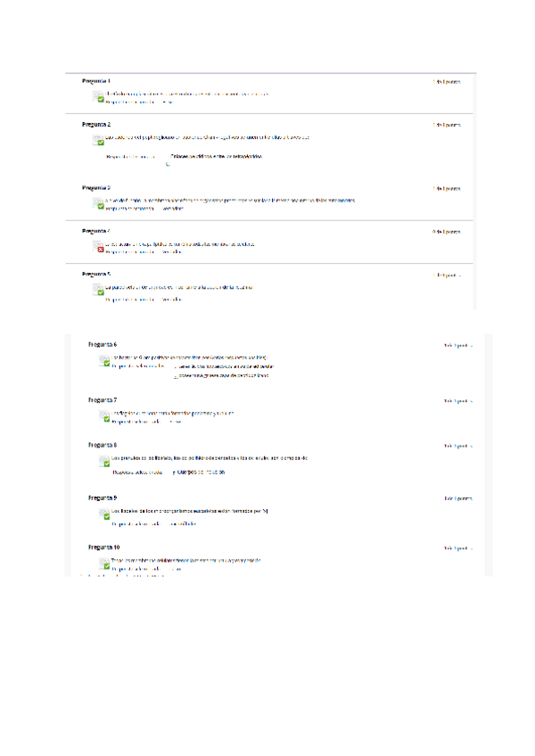Select the points label next to Pregunta 9

pos(457,498)
